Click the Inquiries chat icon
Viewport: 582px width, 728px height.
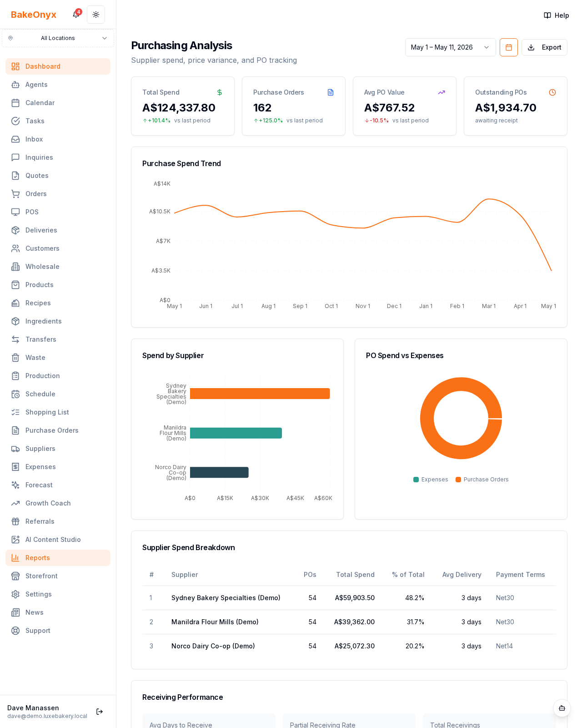[x=15, y=157]
